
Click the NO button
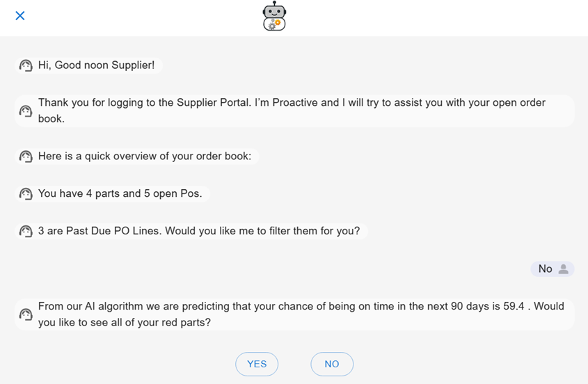(332, 364)
